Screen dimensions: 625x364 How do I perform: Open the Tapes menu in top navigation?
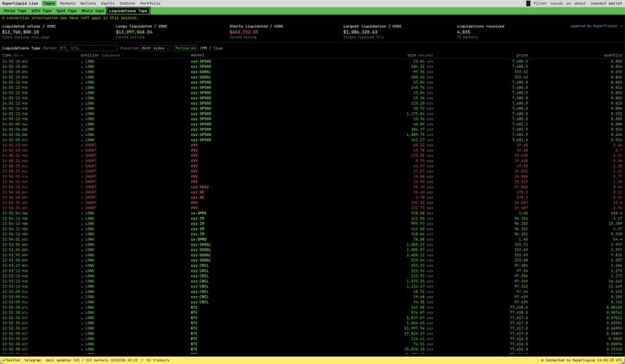[49, 3]
